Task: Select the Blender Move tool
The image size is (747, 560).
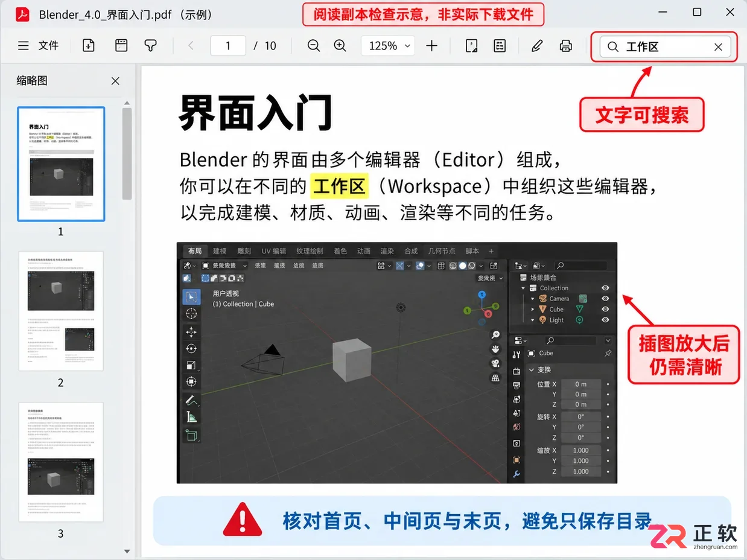Action: [191, 332]
